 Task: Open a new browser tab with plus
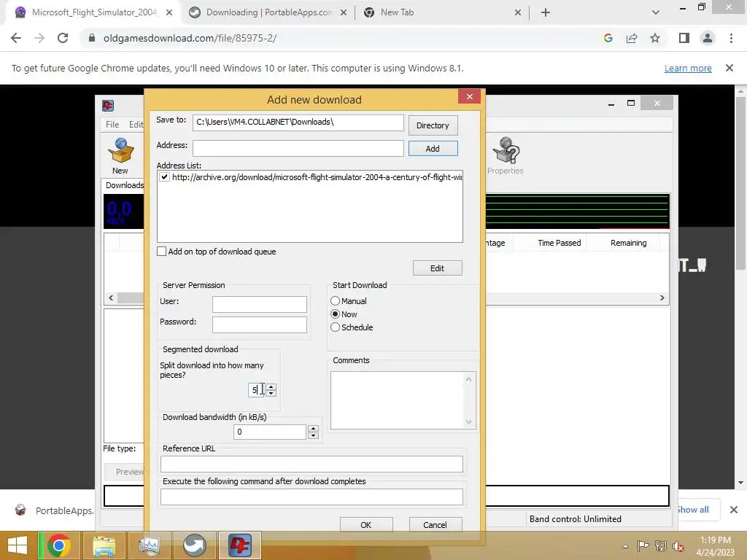(x=546, y=12)
